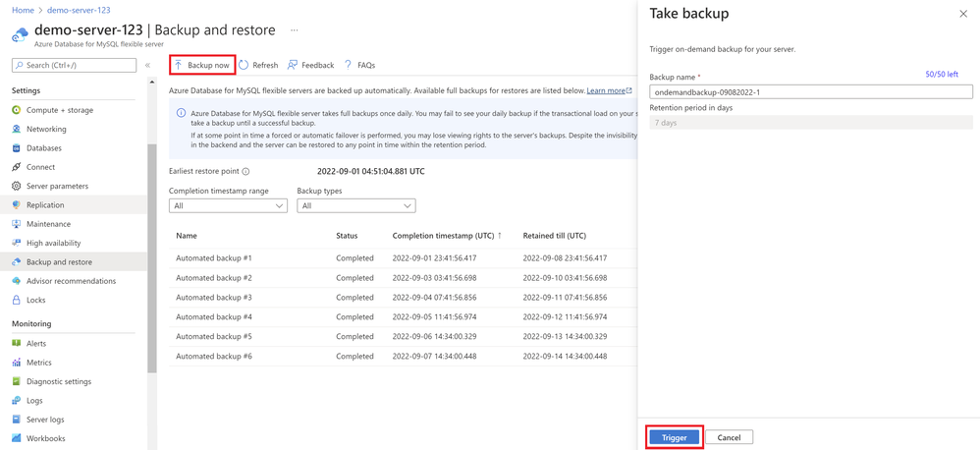Click the Logs icon in sidebar
The image size is (980, 450).
(x=17, y=401)
